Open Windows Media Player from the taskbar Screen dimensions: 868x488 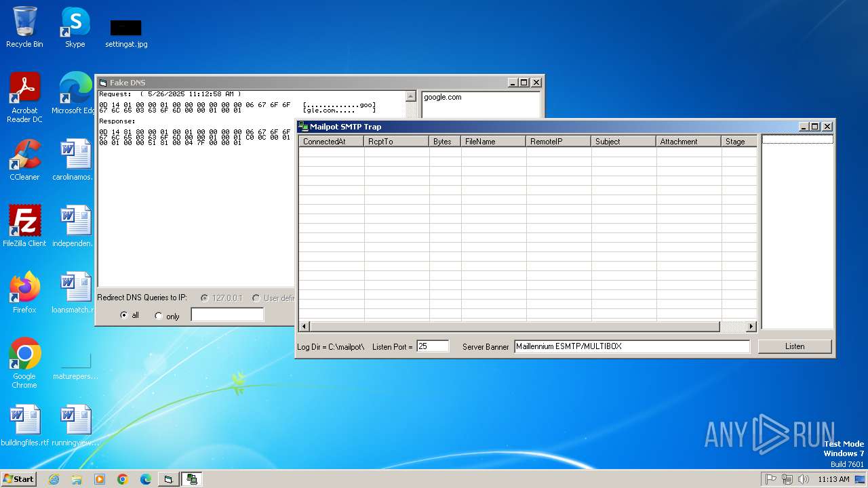pyautogui.click(x=100, y=479)
